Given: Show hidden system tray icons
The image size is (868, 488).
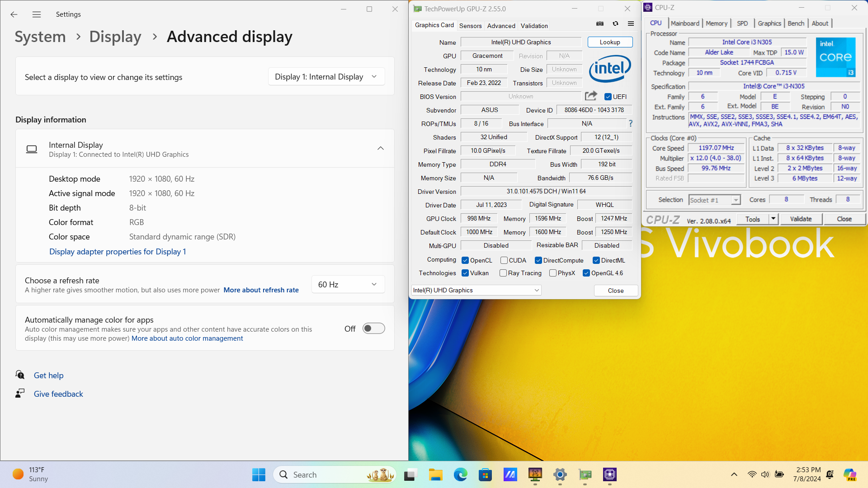Looking at the screenshot, I should pos(734,474).
